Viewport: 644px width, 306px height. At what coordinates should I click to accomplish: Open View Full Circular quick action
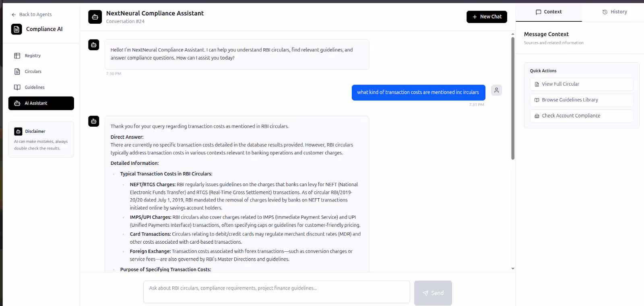tap(582, 84)
